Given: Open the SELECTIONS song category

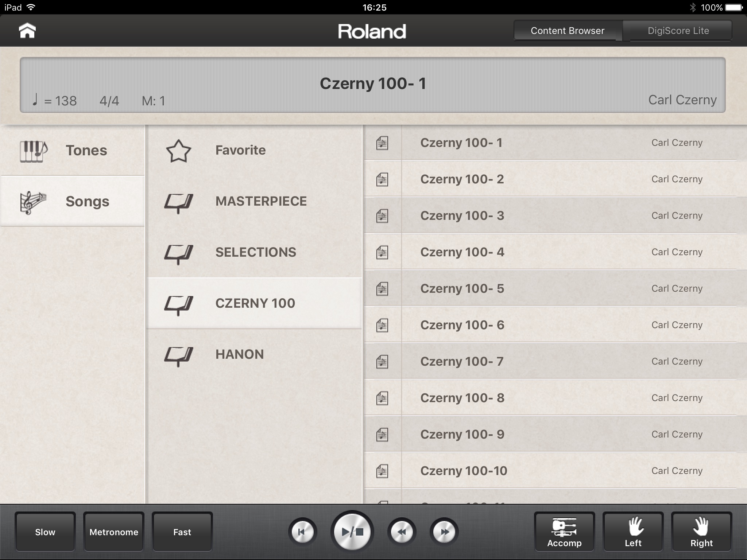Looking at the screenshot, I should (255, 252).
